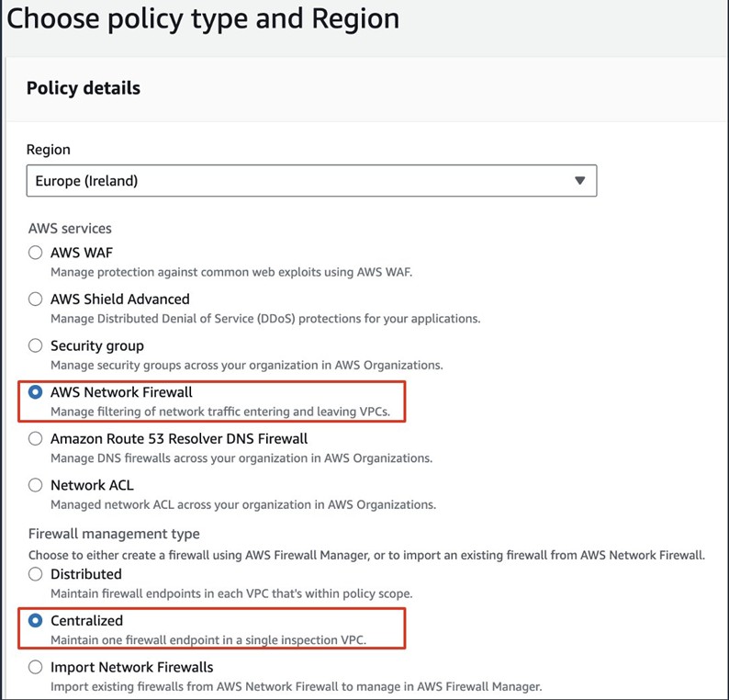The width and height of the screenshot is (729, 700).
Task: Select the Security group radio button
Action: [x=36, y=345]
